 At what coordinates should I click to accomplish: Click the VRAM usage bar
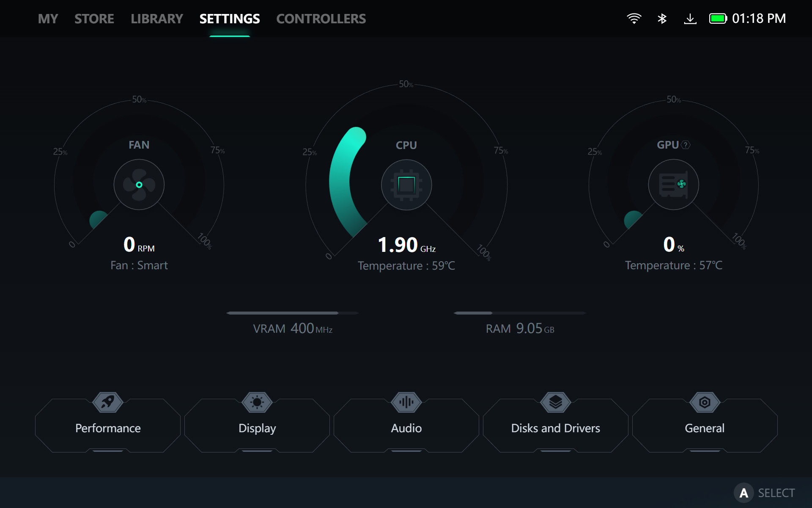[293, 313]
